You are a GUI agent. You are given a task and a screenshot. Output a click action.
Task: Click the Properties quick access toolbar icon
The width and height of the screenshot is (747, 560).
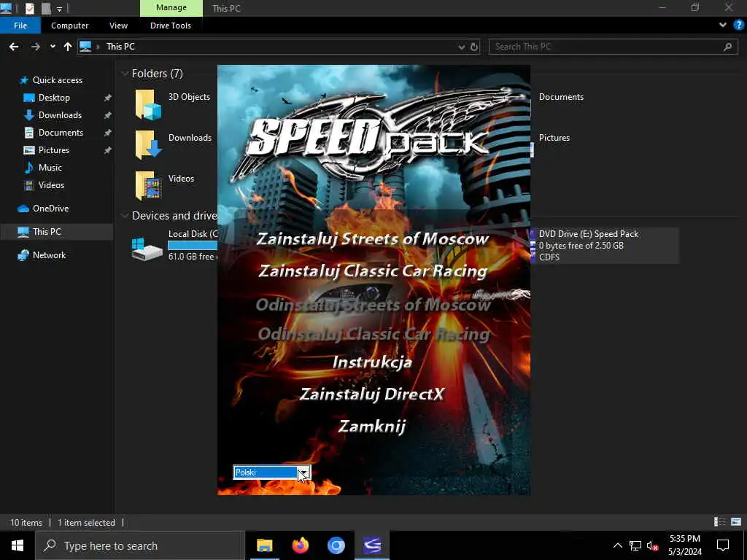[29, 8]
